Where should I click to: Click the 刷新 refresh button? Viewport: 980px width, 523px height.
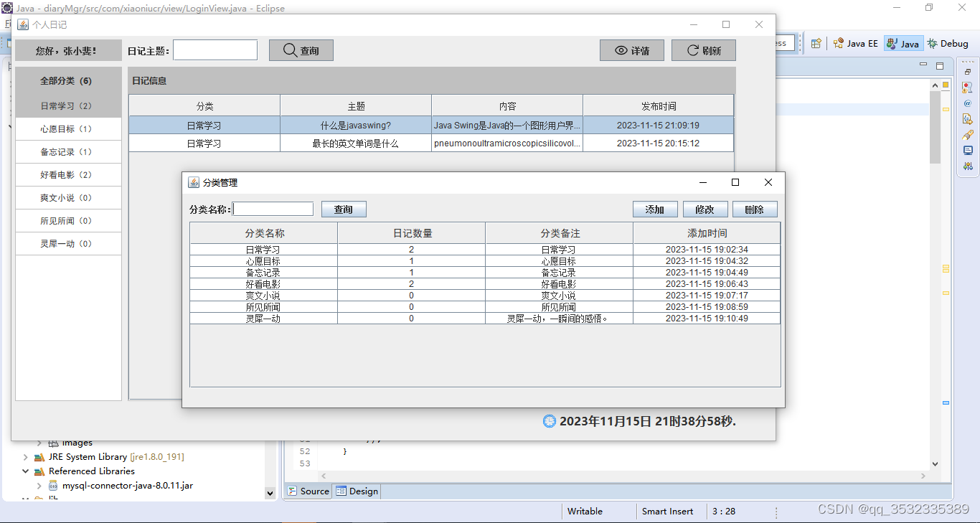[703, 50]
